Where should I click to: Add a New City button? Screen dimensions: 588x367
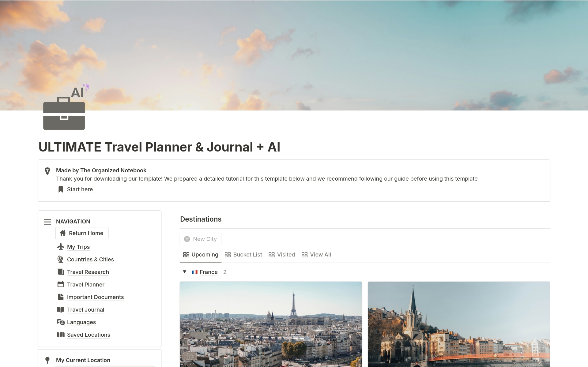(201, 239)
